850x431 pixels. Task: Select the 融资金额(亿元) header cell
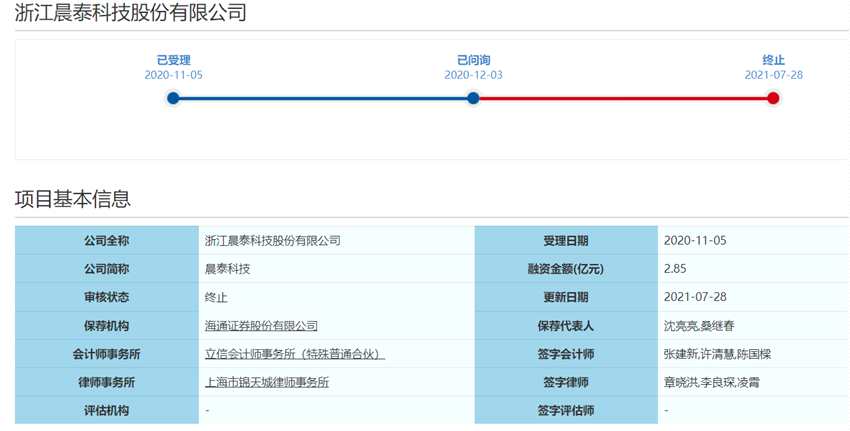(x=566, y=269)
